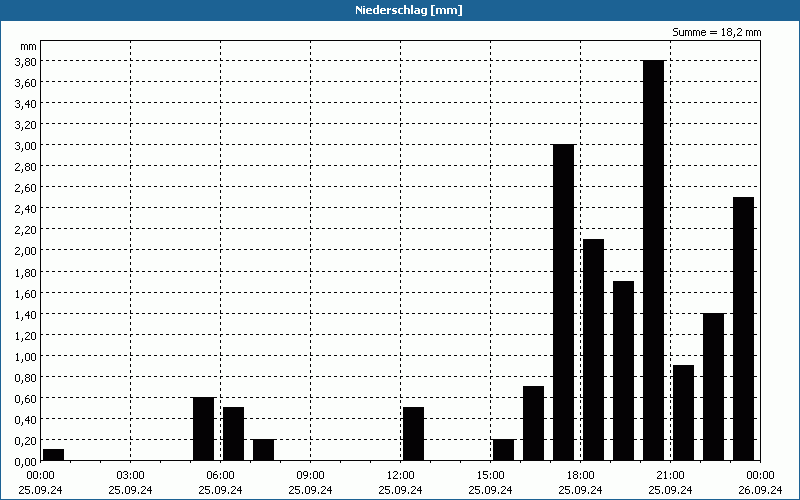This screenshot has width=800, height=500.
Task: Click the "mm" unit label above the y-axis
Action: click(28, 46)
